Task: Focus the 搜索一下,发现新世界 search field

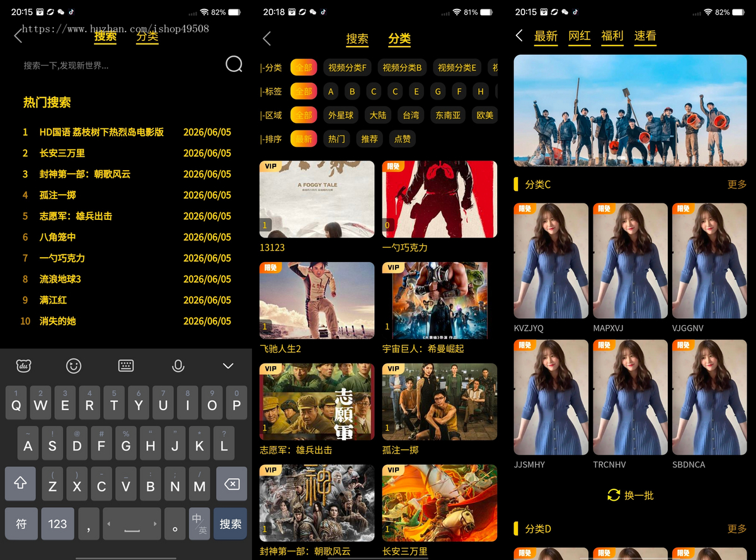Action: point(120,66)
